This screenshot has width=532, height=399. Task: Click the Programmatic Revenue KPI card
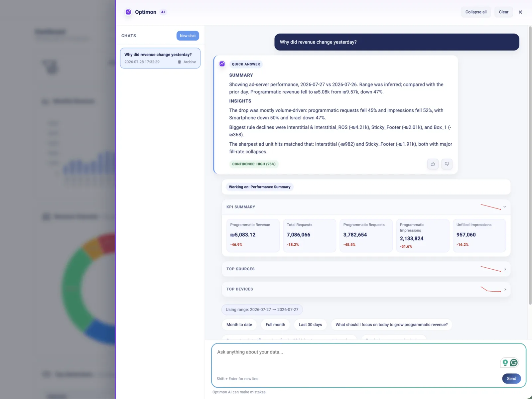253,235
